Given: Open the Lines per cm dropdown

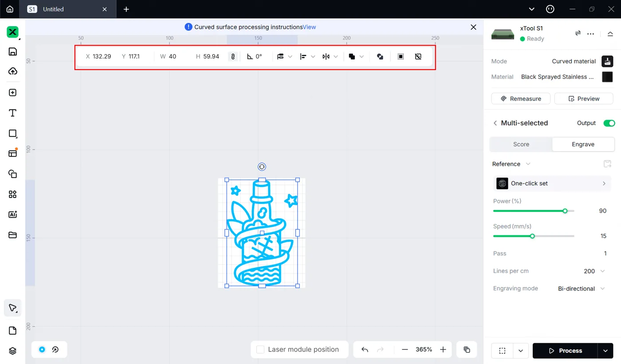Looking at the screenshot, I should point(594,271).
